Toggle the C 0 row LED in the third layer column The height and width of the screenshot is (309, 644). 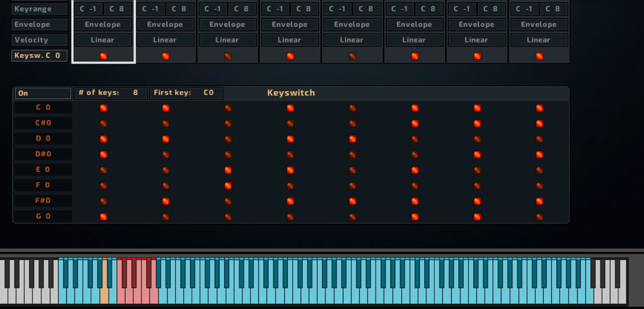[228, 108]
